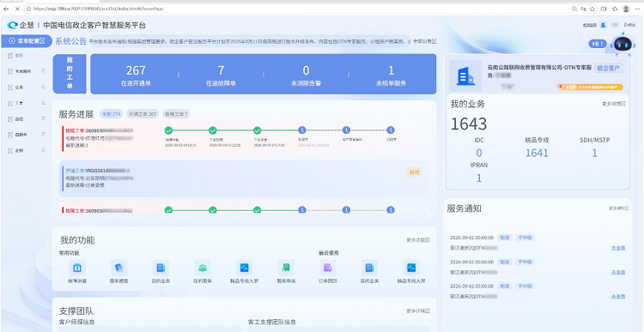Select the 故障工单 7 filter tab

176,114
